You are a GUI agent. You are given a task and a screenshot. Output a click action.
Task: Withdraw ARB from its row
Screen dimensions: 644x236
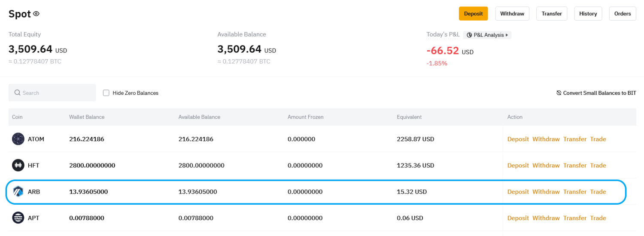[546, 192]
